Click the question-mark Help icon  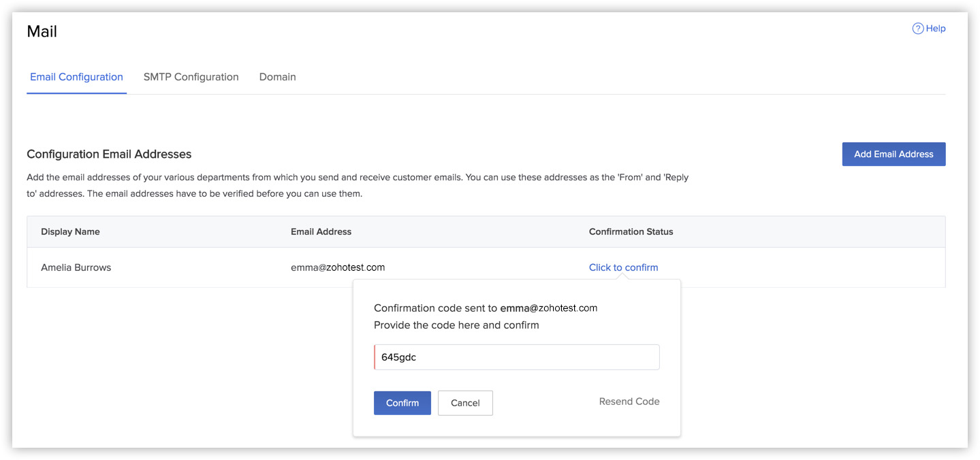click(917, 28)
